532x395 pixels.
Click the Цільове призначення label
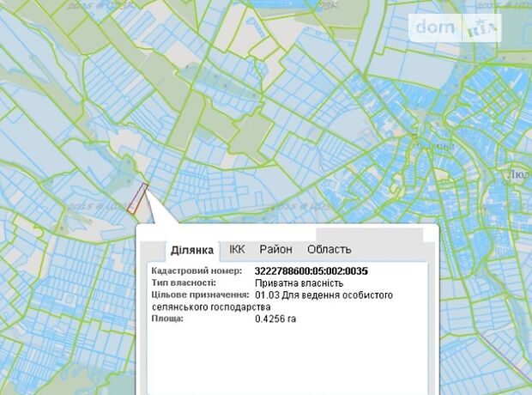coord(200,295)
